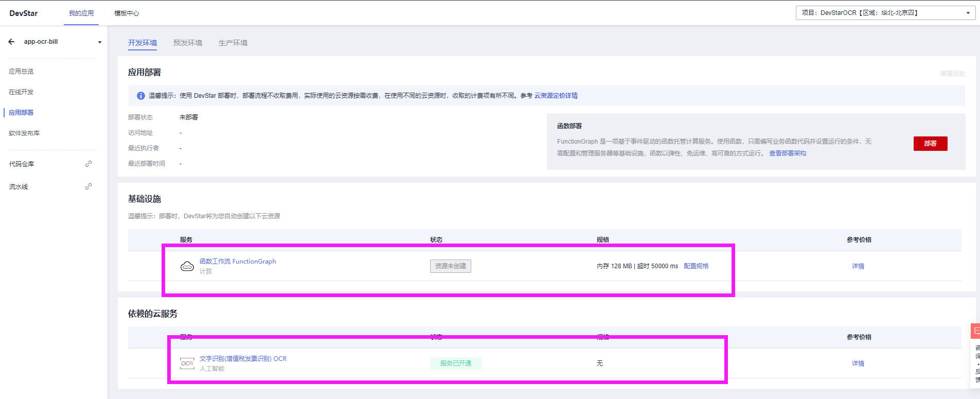The image size is (980, 399).
Task: Click 部署历史 link
Action: click(x=953, y=74)
